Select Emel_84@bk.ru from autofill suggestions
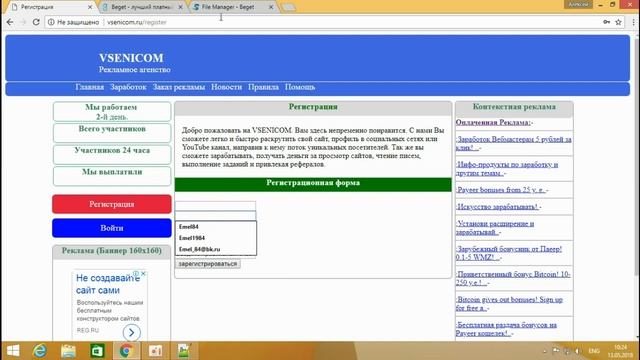The image size is (640, 360). (x=216, y=249)
